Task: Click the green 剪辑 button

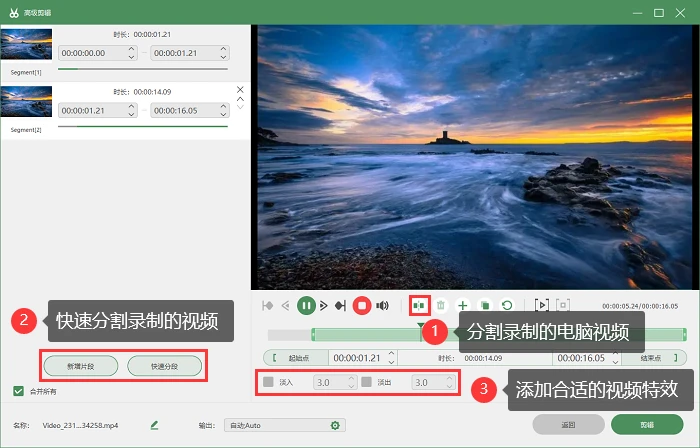Action: pos(647,425)
